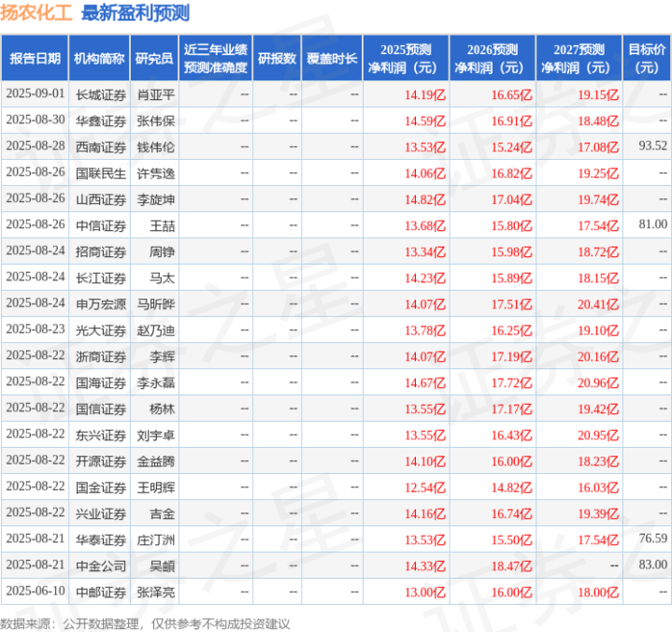Click 2026 forecast value 18.47亿
672x632 pixels.
512,566
